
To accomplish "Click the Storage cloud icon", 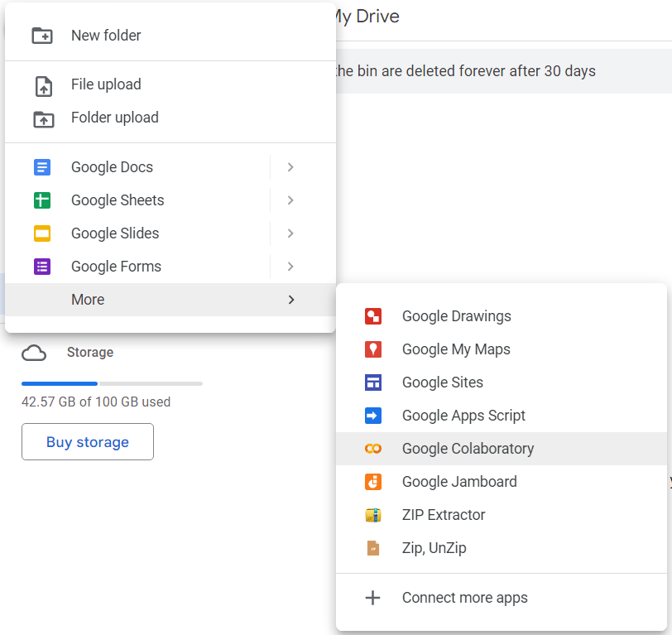I will coord(34,354).
